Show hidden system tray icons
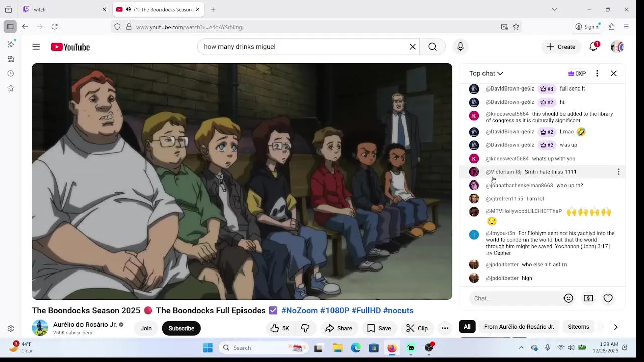Screen dimensions: 644x362 [x=521, y=348]
